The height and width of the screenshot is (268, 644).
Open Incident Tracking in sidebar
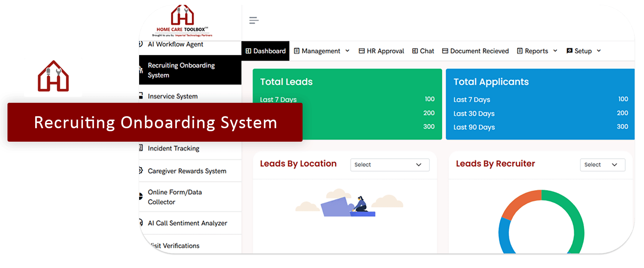click(x=174, y=148)
